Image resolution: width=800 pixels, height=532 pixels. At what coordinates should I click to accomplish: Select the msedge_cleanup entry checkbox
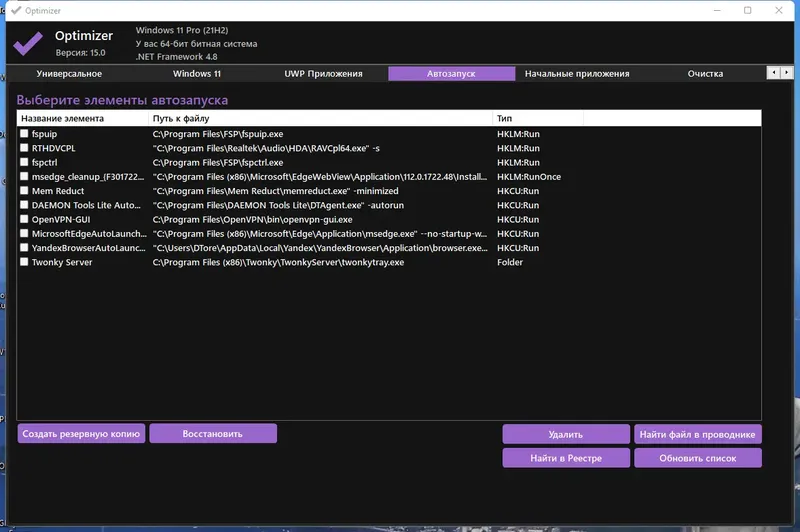coord(24,176)
